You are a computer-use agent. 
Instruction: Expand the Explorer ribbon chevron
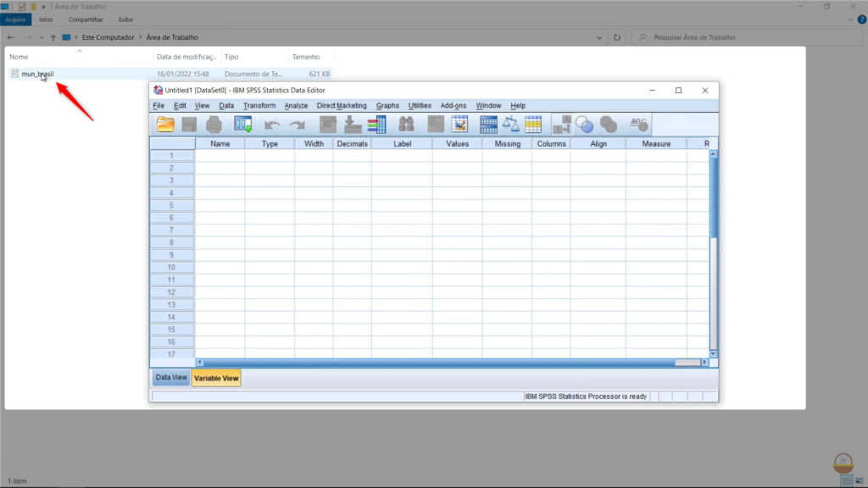[849, 19]
